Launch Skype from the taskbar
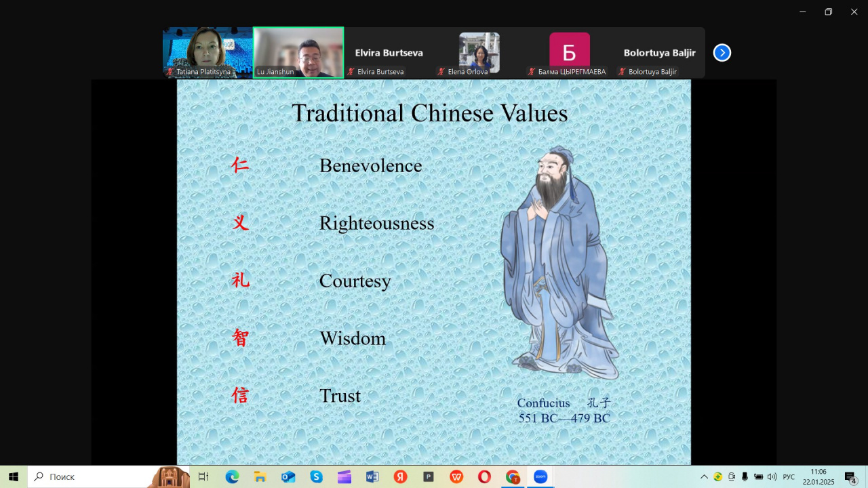 click(x=316, y=476)
